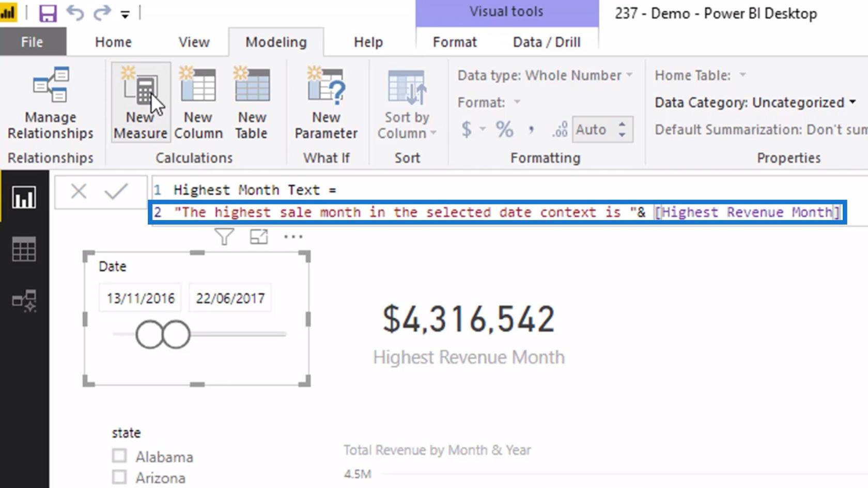Open the Data / Drill tab

547,42
